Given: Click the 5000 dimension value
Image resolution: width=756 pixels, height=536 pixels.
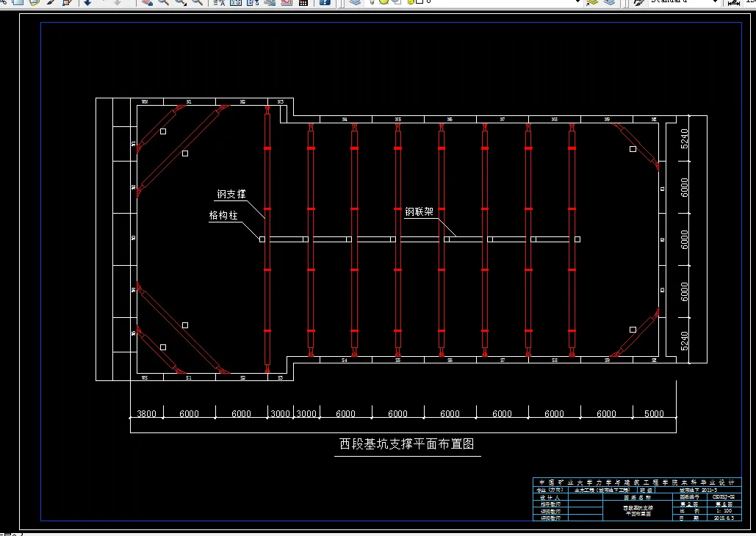Looking at the screenshot, I should click(654, 413).
